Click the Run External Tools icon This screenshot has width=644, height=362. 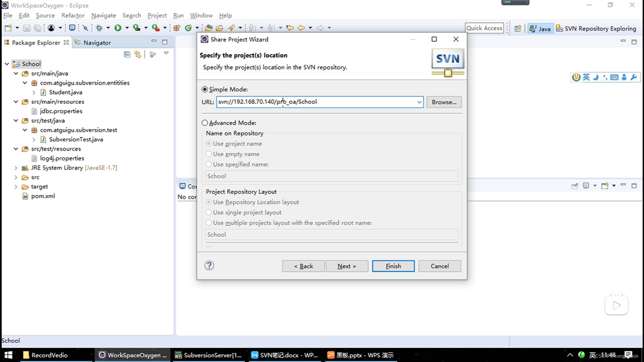coord(155,28)
